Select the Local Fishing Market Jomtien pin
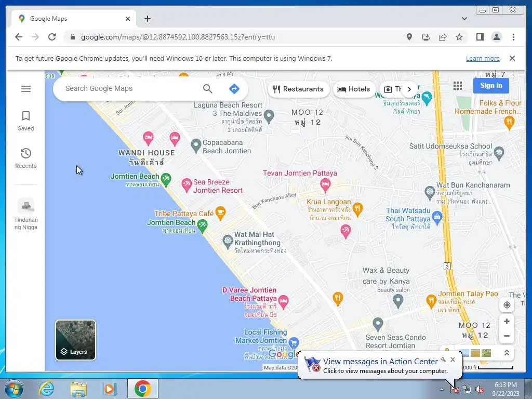The width and height of the screenshot is (532, 399). click(294, 343)
